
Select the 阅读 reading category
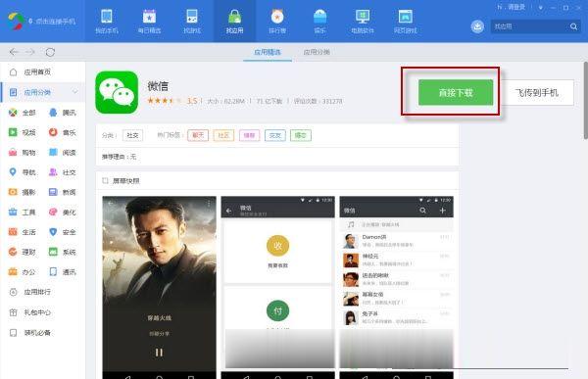tap(63, 152)
